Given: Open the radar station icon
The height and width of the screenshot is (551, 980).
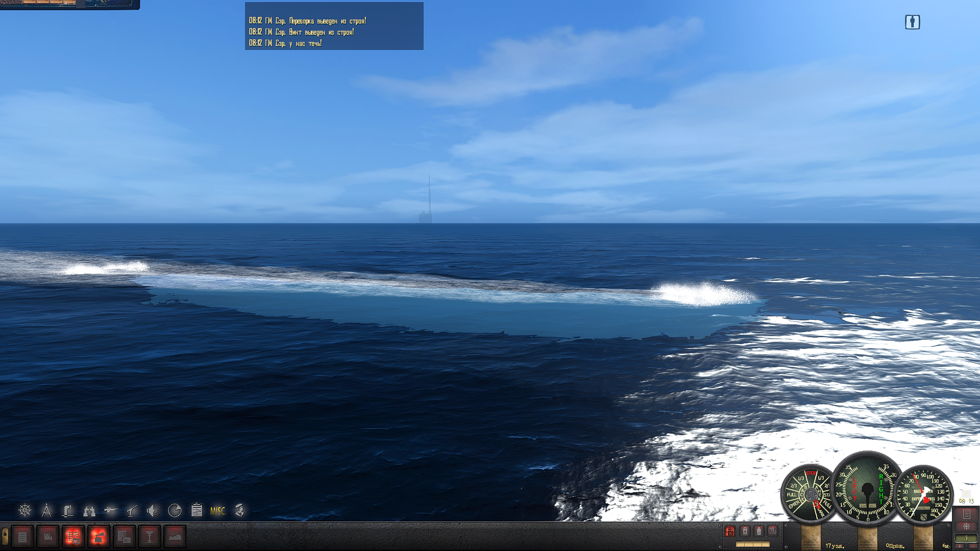Looking at the screenshot, I should (x=175, y=510).
